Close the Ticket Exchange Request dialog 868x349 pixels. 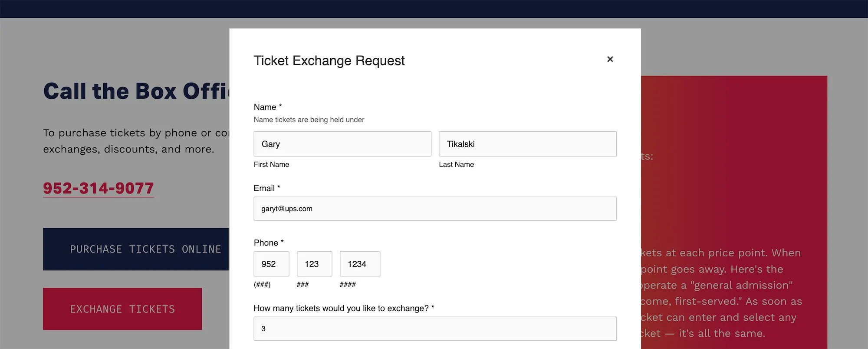click(610, 59)
